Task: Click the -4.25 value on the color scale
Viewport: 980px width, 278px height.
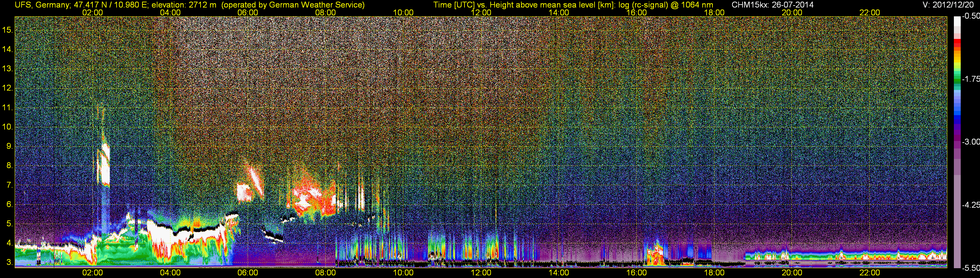Action: 971,205
